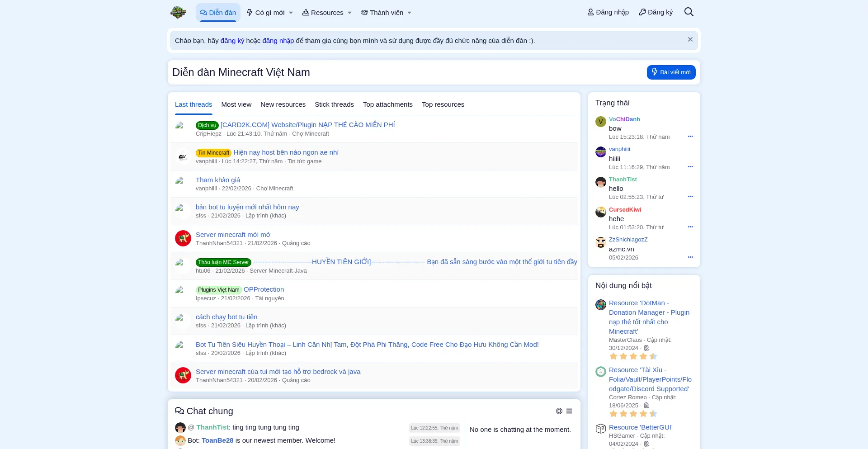Switch to the Most view tab
Image resolution: width=868 pixels, height=449 pixels.
tap(236, 104)
